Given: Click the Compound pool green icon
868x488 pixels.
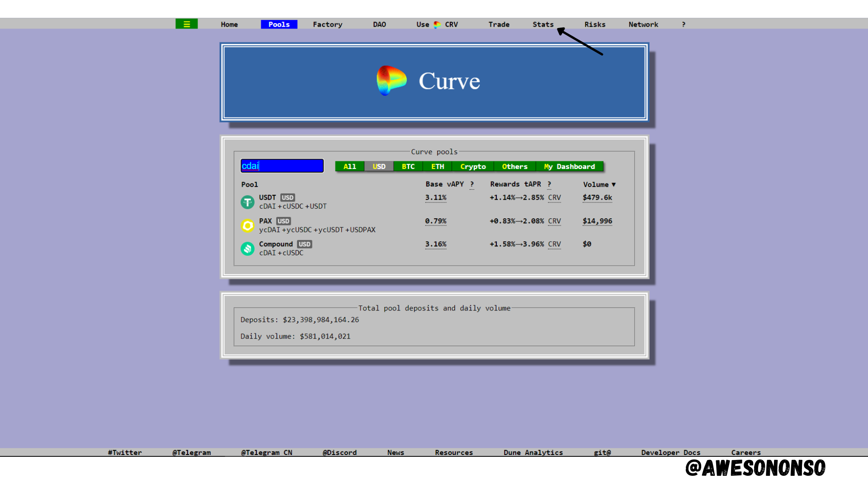Looking at the screenshot, I should pos(247,249).
